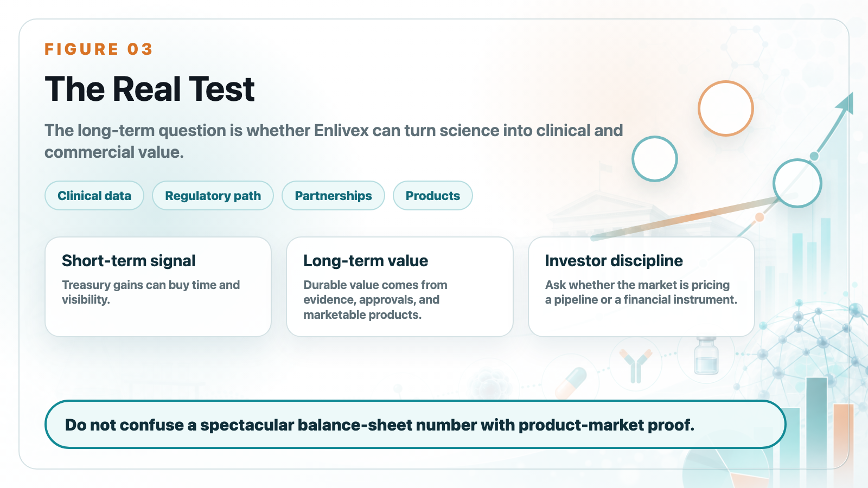868x488 pixels.
Task: Select the Products pill tag
Action: [x=432, y=196]
